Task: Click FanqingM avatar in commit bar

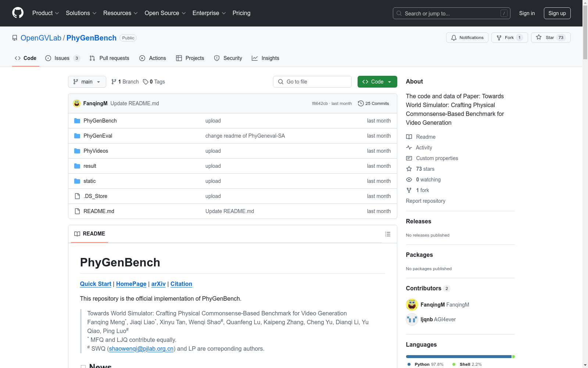Action: click(x=77, y=103)
